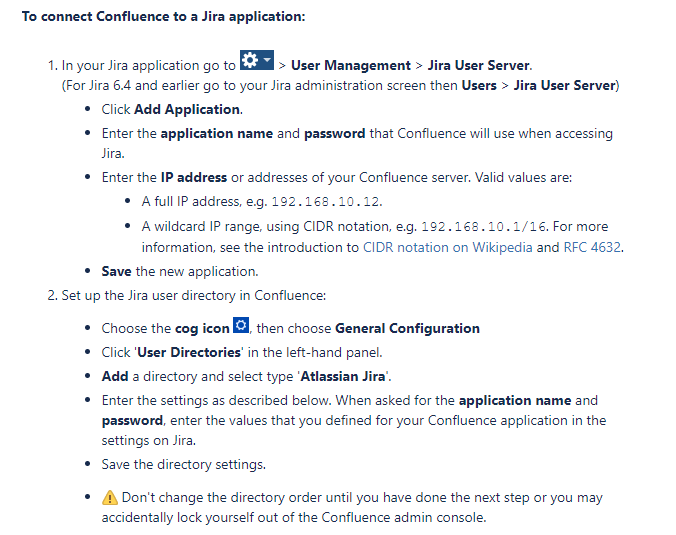676x535 pixels.
Task: Click the bold 'Users' in the Jira 6.4 note
Action: [479, 85]
